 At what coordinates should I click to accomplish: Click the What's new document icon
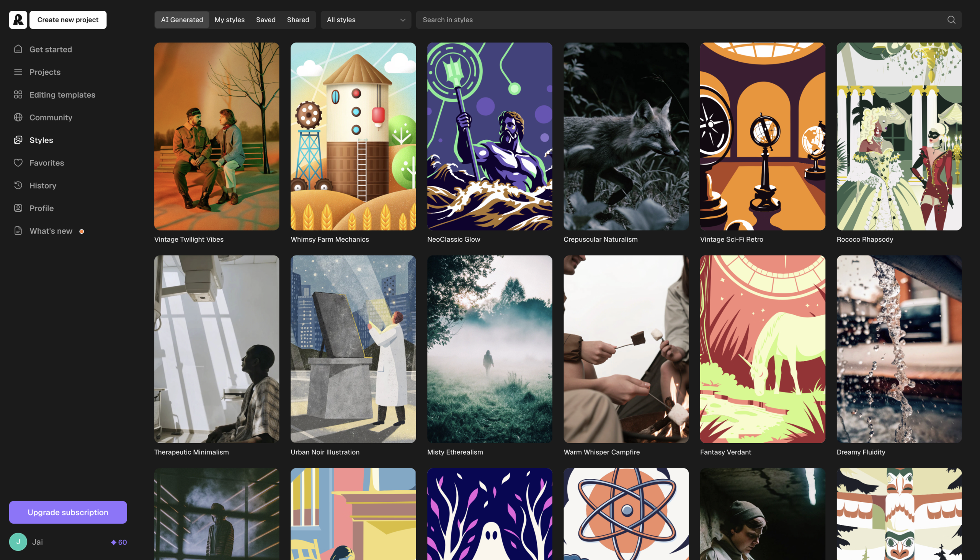18,231
